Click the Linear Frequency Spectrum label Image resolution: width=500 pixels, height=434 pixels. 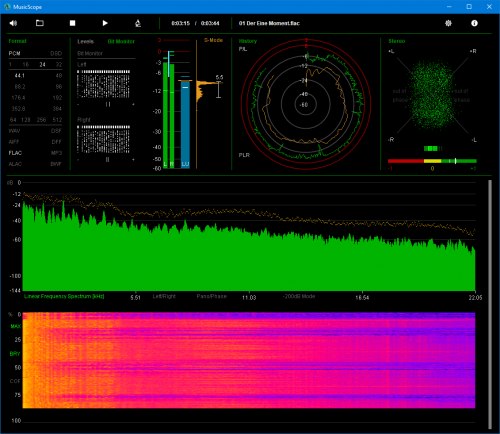64,296
